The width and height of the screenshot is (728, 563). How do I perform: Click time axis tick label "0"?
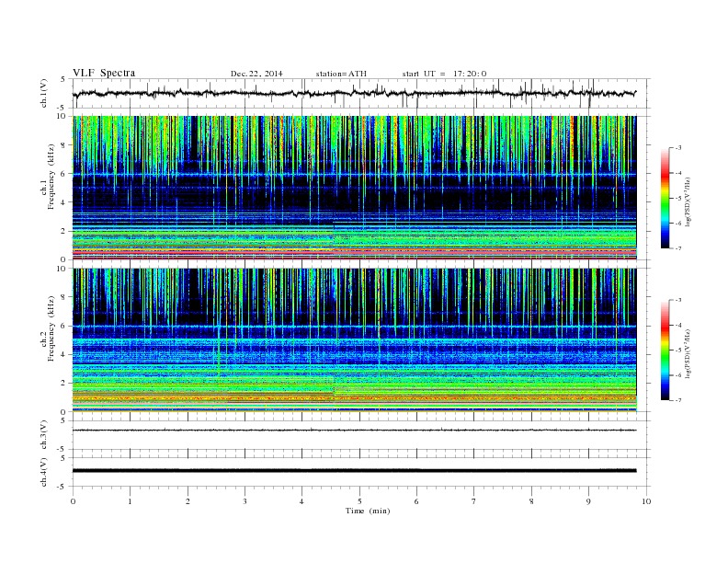tap(73, 501)
